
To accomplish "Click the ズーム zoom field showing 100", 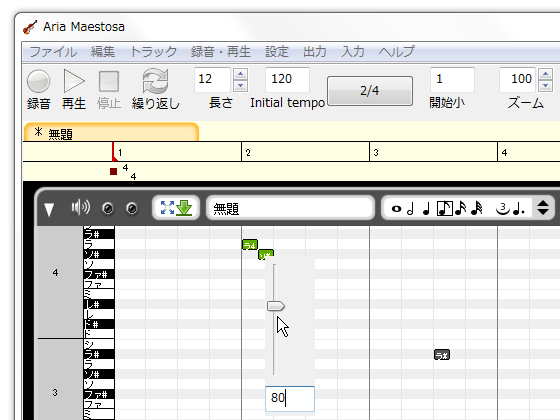I will (x=518, y=79).
